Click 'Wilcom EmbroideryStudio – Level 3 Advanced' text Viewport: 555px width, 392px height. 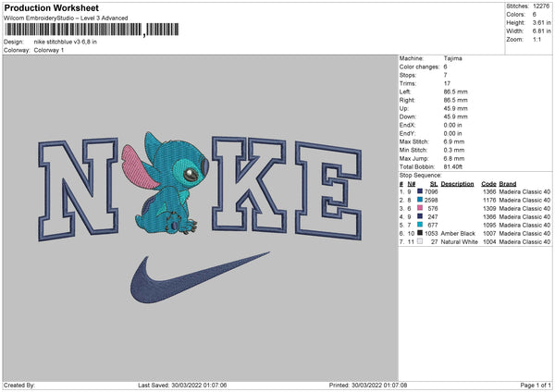tap(66, 18)
